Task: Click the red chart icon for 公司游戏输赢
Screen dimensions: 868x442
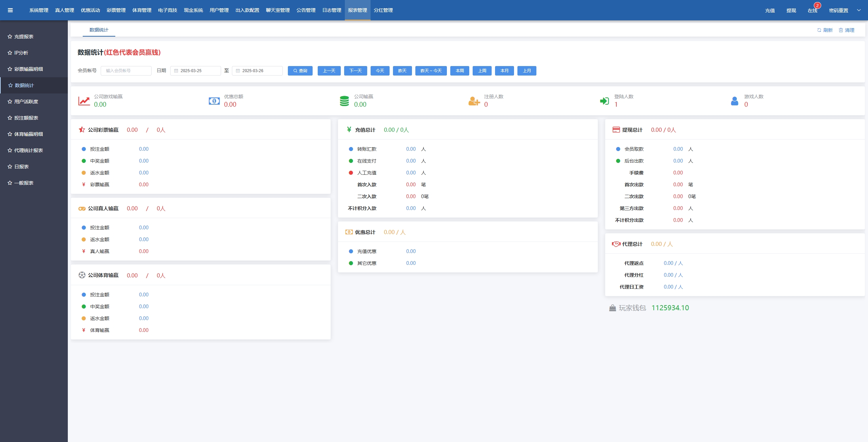Action: pos(84,101)
